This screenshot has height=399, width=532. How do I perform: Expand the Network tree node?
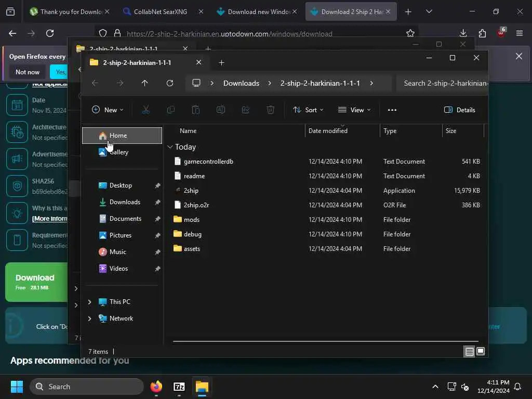89,318
